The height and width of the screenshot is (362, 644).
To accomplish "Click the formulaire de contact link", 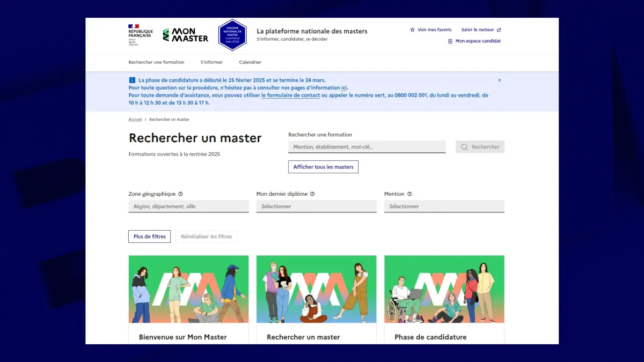I will 290,95.
